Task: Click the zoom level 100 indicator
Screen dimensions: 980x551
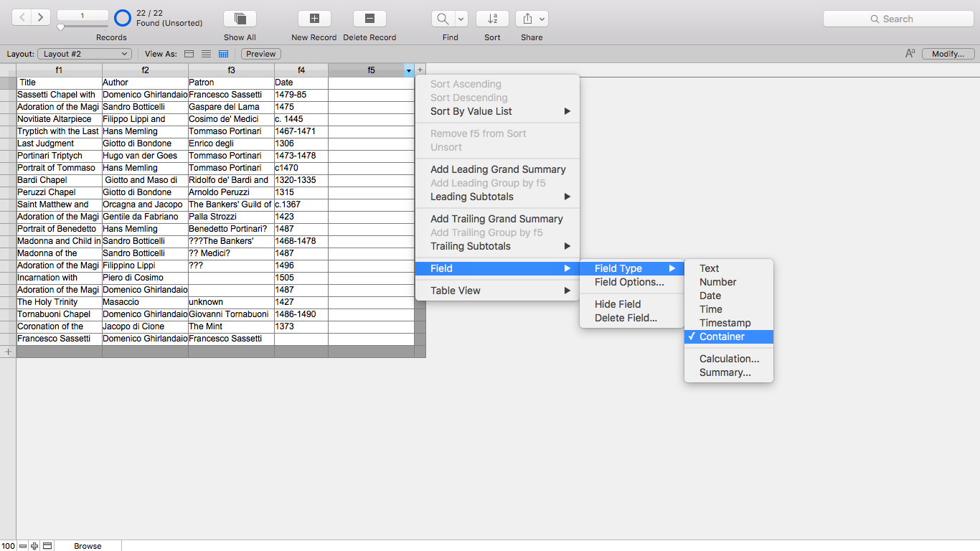Action: (9, 546)
